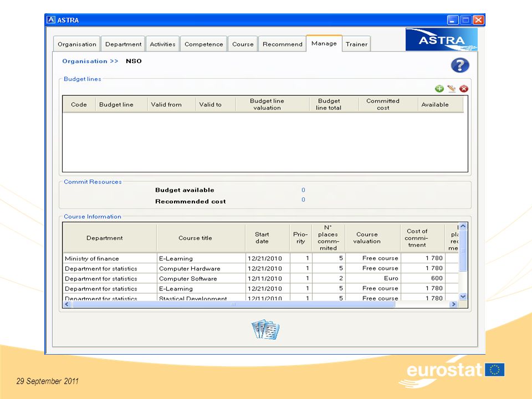Screen dimensions: 532x399
Task: Select the Recommend tab
Action: tap(282, 44)
